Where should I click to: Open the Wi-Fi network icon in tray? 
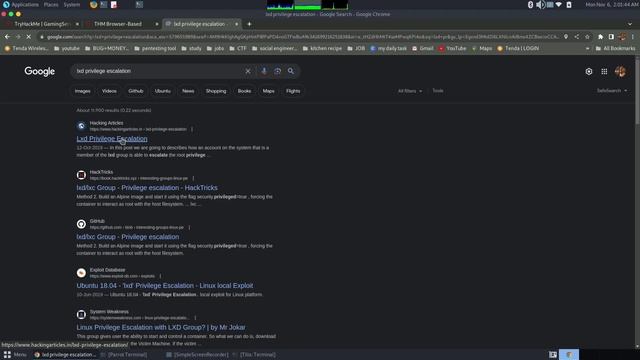click(559, 5)
